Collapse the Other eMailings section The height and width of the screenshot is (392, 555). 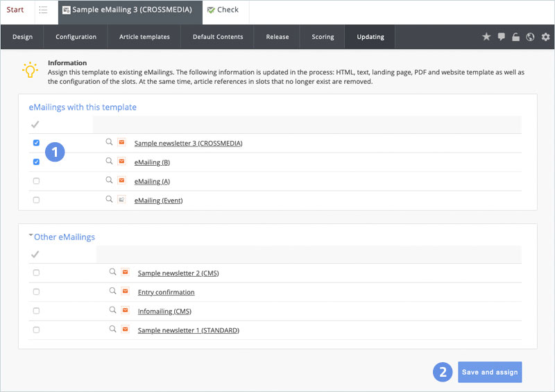click(x=31, y=236)
